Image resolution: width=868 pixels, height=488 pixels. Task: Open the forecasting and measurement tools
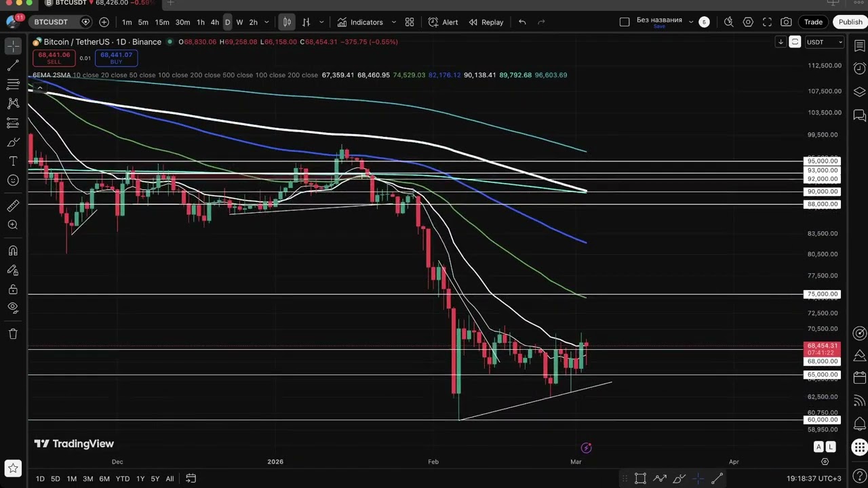[x=13, y=123]
